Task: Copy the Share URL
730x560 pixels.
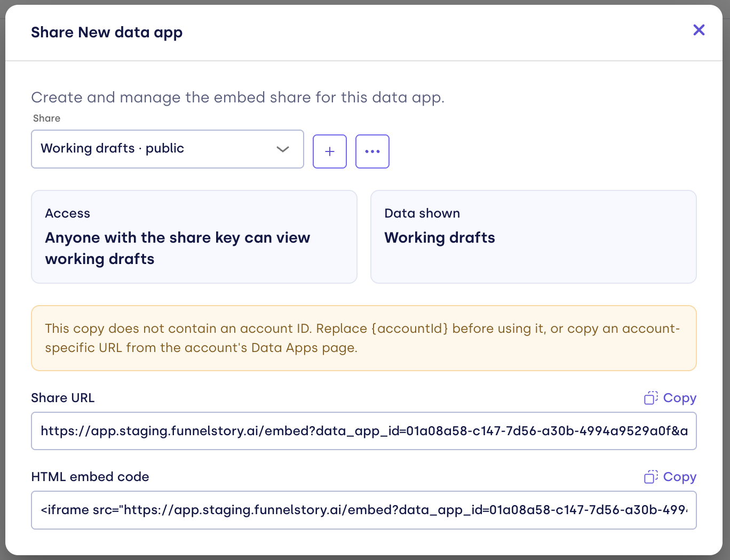Action: [x=670, y=398]
